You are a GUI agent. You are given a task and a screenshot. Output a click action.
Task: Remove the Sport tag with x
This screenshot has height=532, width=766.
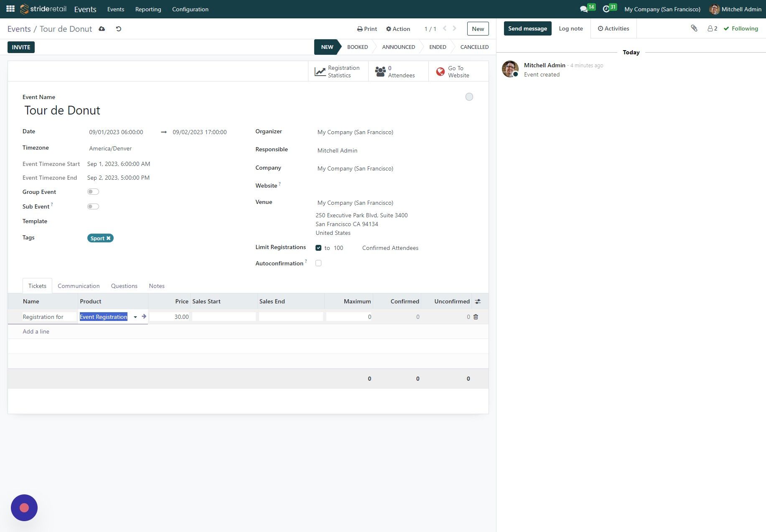(109, 238)
